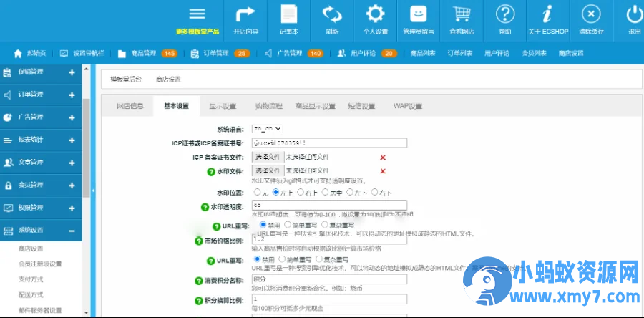Click the sidebar scrollbar down arrow

tap(87, 313)
